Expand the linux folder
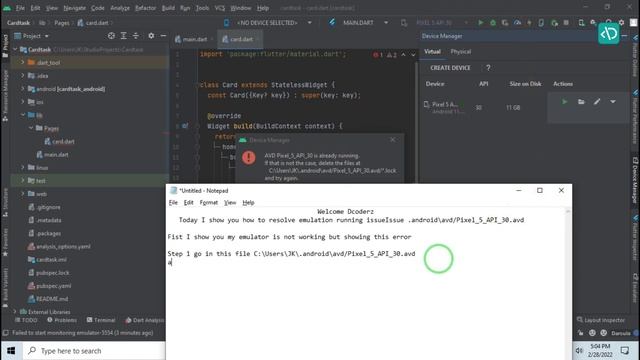 point(23,167)
